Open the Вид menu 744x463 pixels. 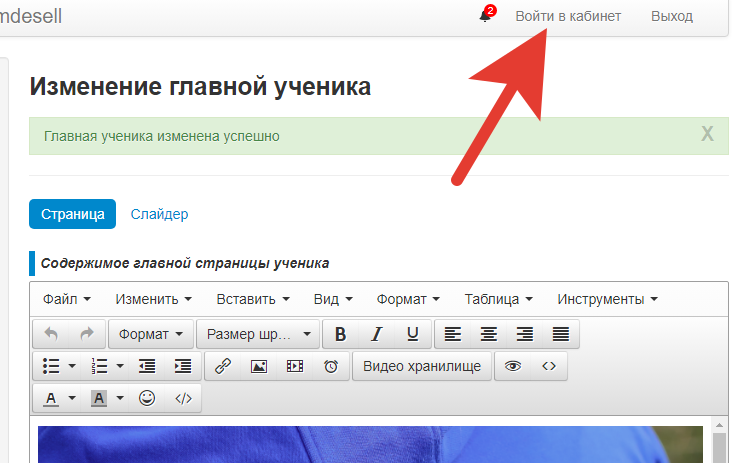coord(333,299)
